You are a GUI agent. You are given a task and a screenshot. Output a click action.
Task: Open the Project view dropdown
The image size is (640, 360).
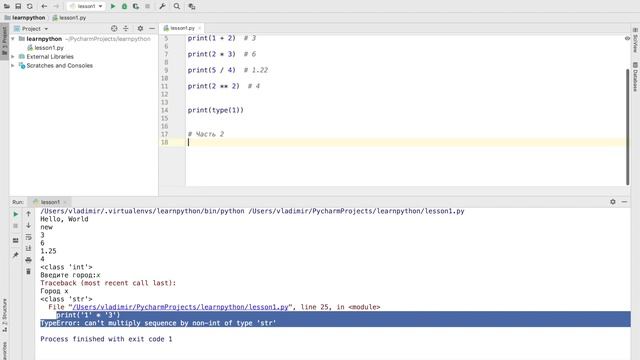coord(31,29)
